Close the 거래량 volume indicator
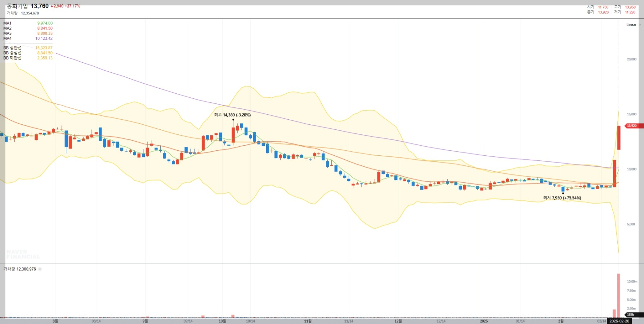 pyautogui.click(x=40, y=269)
